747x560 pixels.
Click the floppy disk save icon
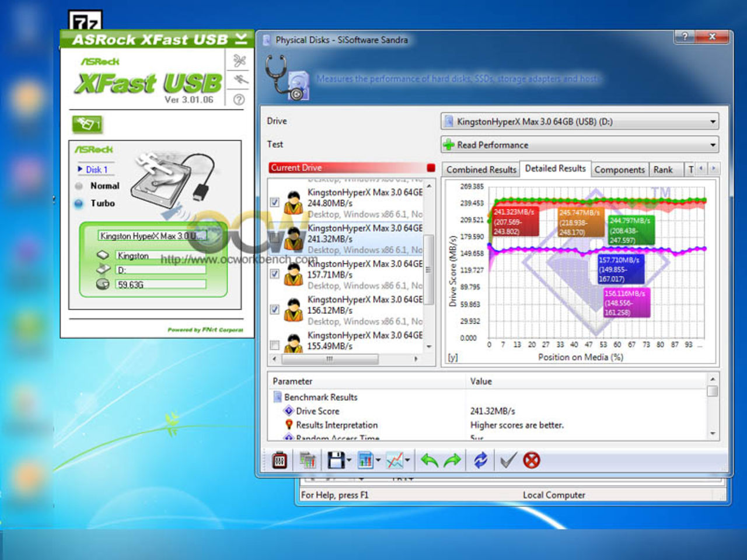pyautogui.click(x=336, y=460)
